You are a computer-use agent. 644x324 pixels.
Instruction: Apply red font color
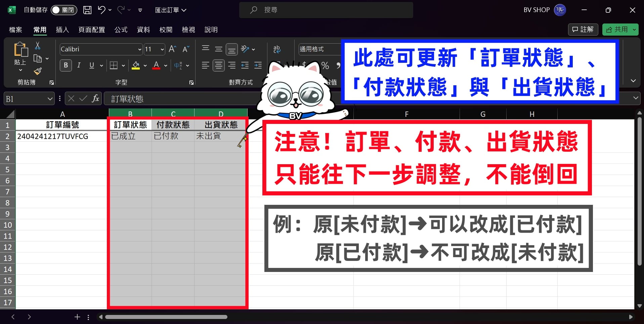click(x=156, y=65)
